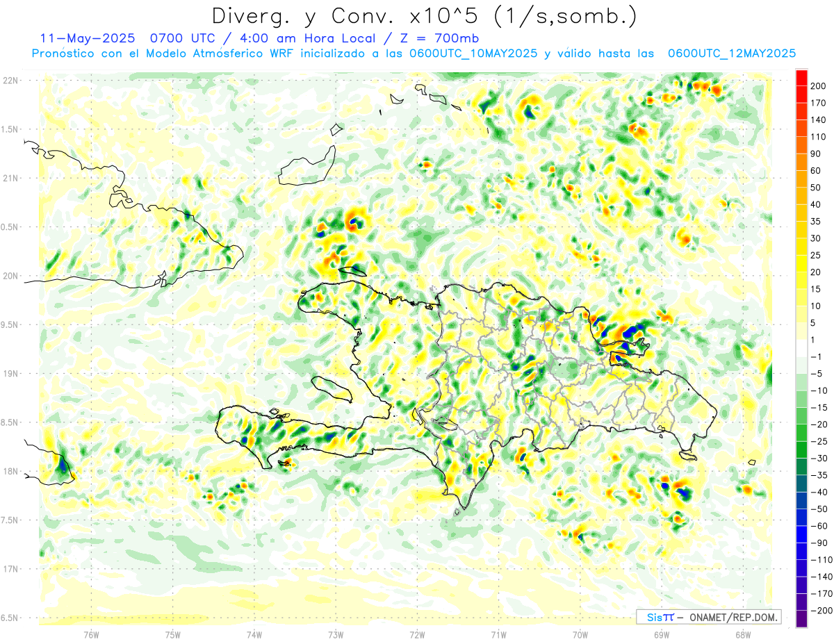Click the "75W" longitude label
This screenshot has height=644, width=834.
[173, 634]
